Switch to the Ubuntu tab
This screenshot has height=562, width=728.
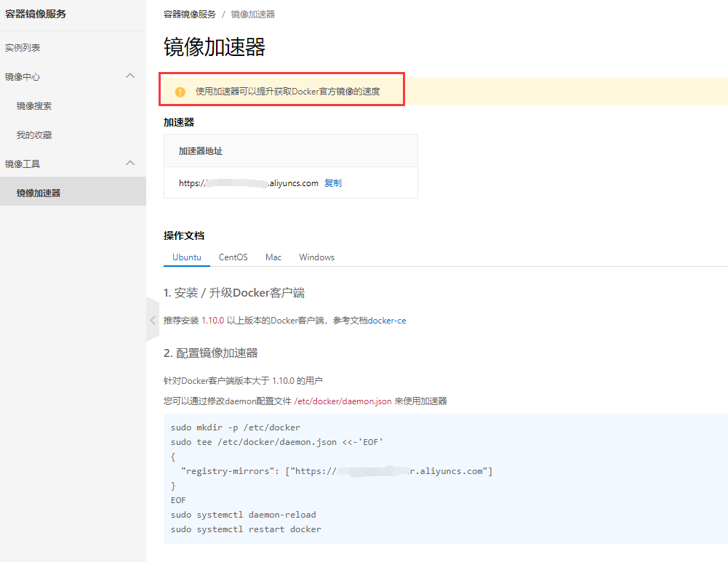[x=187, y=257]
